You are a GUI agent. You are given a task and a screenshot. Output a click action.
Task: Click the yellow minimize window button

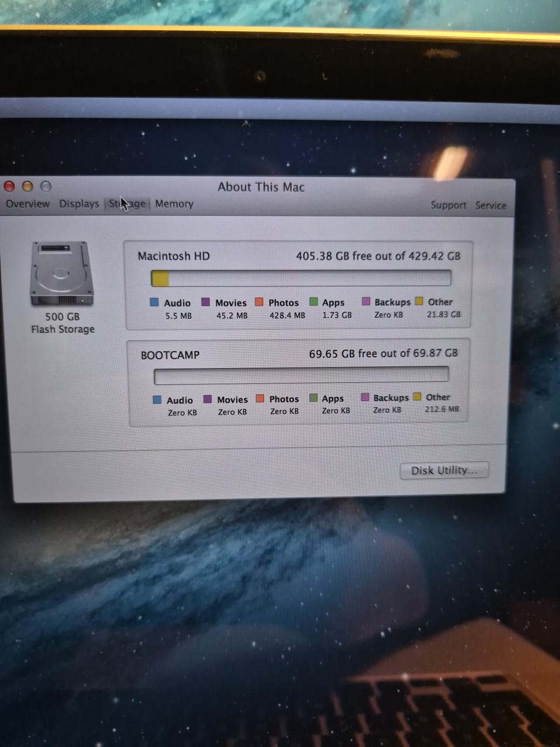pyautogui.click(x=27, y=186)
